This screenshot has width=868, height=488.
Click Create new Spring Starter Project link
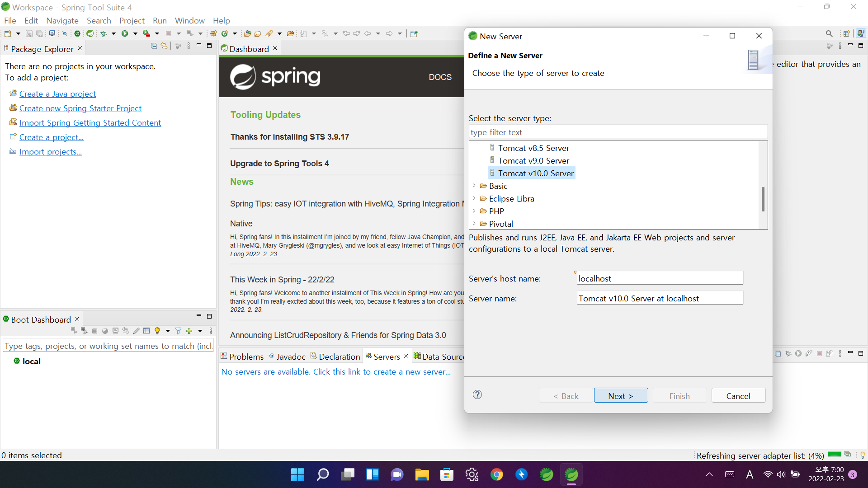(80, 108)
